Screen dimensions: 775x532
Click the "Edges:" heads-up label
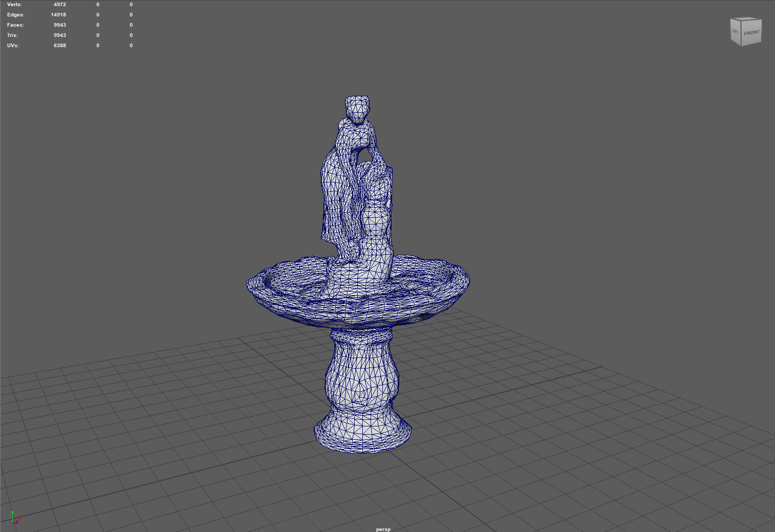point(16,15)
